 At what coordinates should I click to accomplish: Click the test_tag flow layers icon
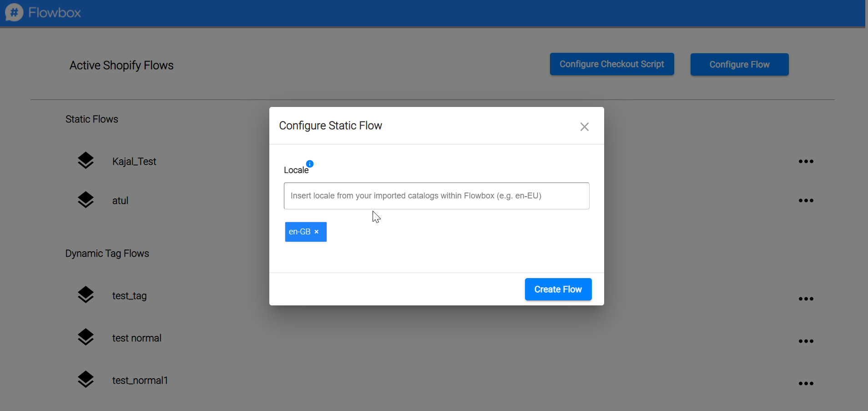[x=86, y=295]
